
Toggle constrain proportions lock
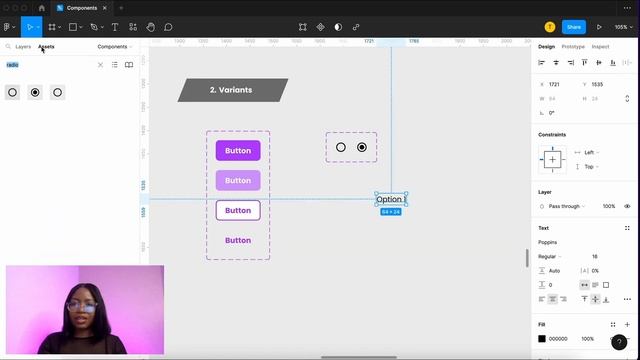[627, 98]
